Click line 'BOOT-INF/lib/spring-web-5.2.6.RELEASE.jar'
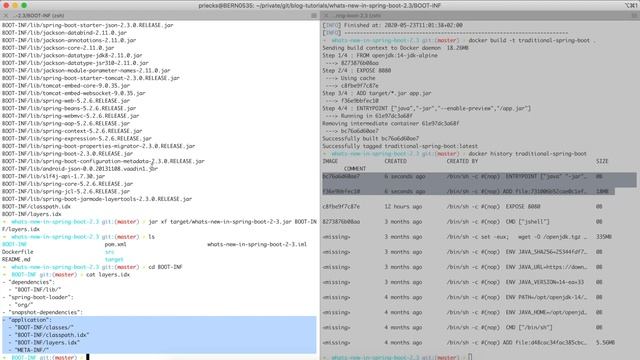Image resolution: width=640 pixels, height=360 pixels. coord(66,100)
